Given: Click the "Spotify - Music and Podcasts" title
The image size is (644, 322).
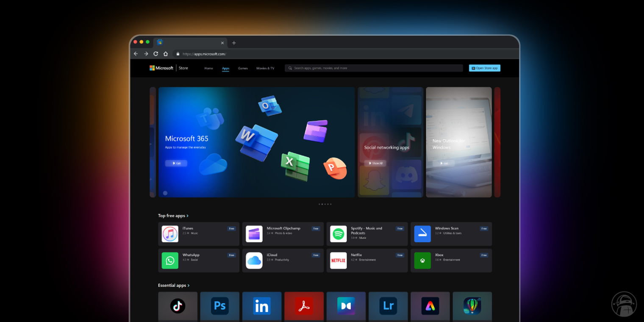Looking at the screenshot, I should point(366,230).
